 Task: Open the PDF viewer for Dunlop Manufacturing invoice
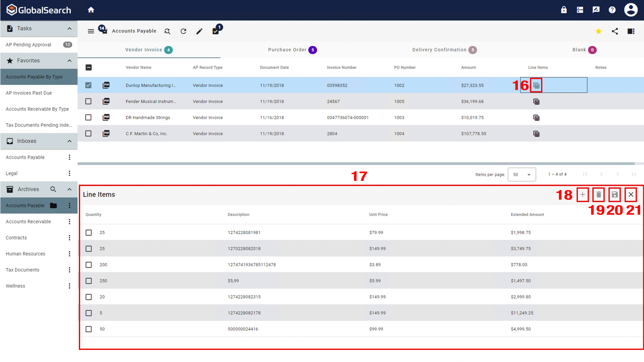[x=106, y=85]
